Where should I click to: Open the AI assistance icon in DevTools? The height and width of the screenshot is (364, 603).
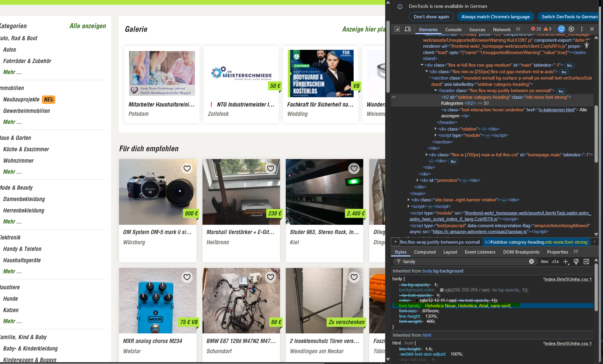(561, 29)
